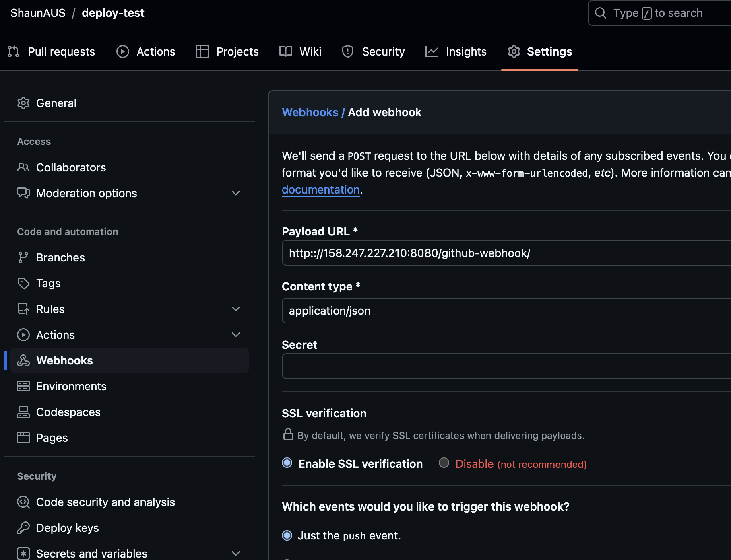The image size is (731, 560).
Task: Click the Pages browser icon
Action: click(23, 438)
